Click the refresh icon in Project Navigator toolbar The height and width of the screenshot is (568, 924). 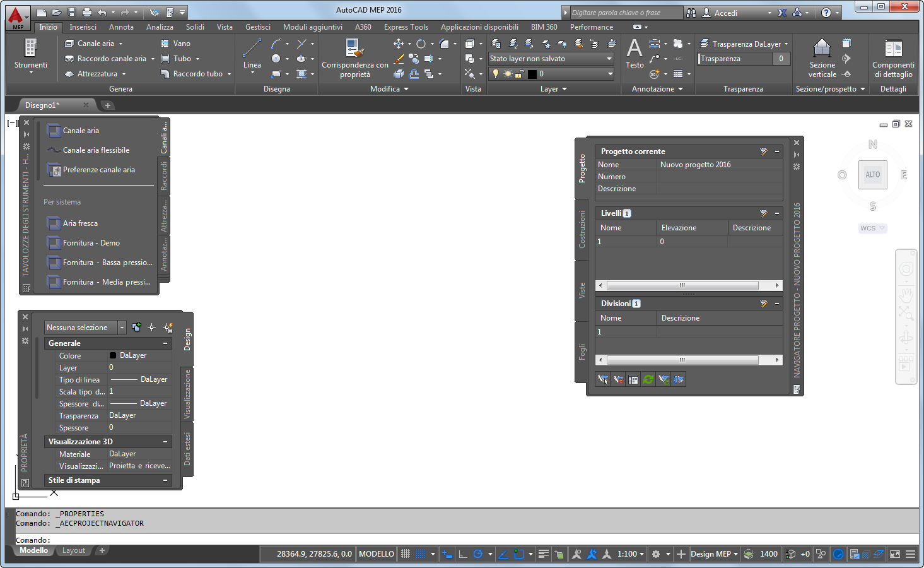tap(648, 379)
